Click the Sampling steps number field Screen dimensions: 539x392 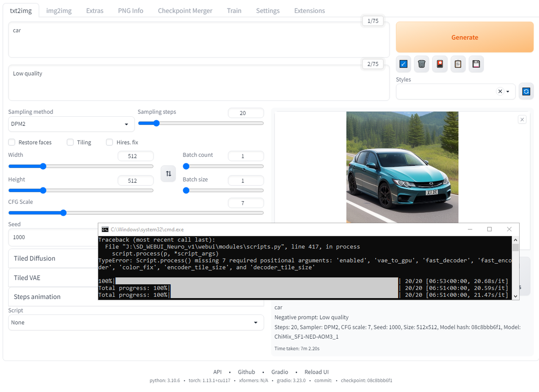(x=246, y=113)
